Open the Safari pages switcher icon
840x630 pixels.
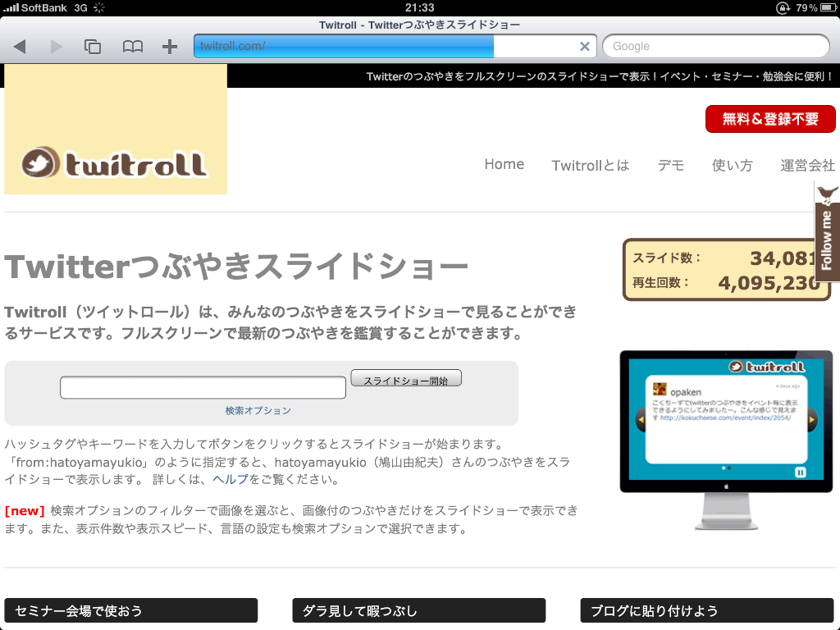pos(93,47)
